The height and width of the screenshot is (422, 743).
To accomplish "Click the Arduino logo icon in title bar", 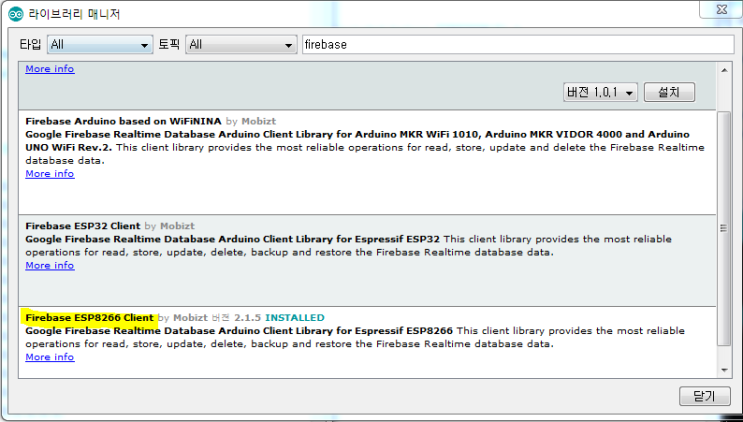I will (x=16, y=14).
